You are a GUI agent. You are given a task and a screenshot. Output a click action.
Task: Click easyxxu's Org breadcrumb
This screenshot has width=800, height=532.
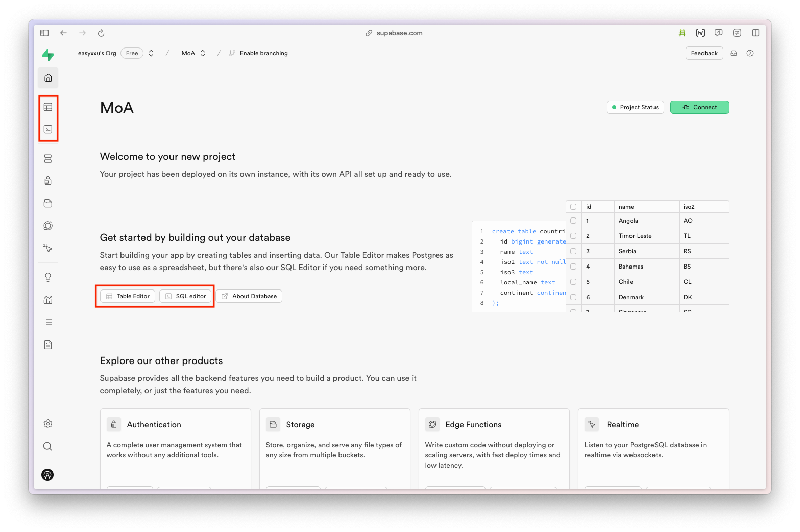[97, 53]
